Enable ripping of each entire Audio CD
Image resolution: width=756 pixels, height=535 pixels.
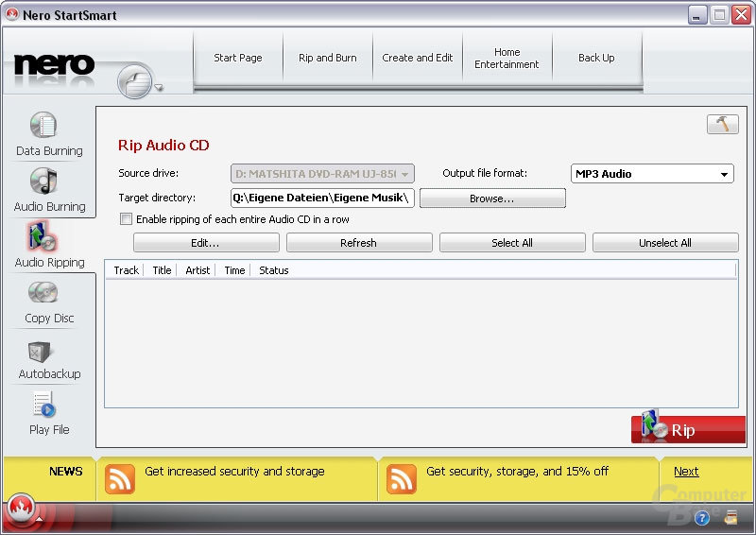point(126,219)
